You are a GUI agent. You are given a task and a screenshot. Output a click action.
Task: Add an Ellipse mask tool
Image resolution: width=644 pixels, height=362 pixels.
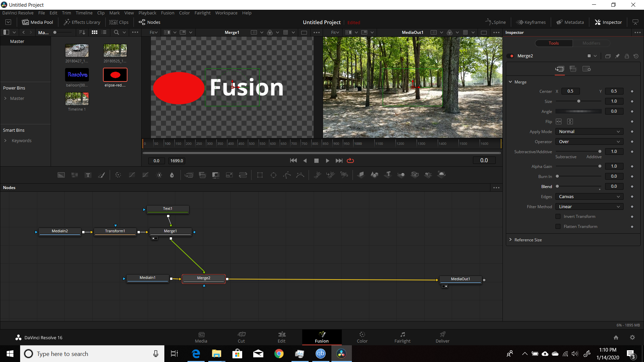click(273, 175)
